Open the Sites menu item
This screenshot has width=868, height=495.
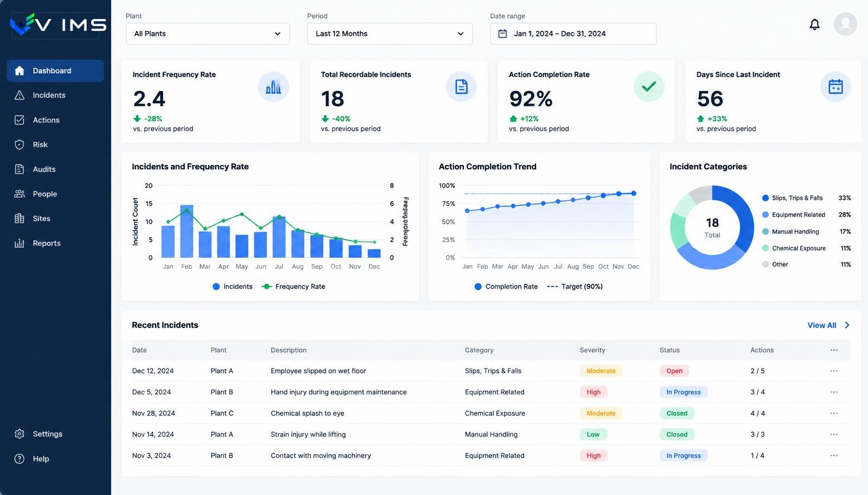55,219
